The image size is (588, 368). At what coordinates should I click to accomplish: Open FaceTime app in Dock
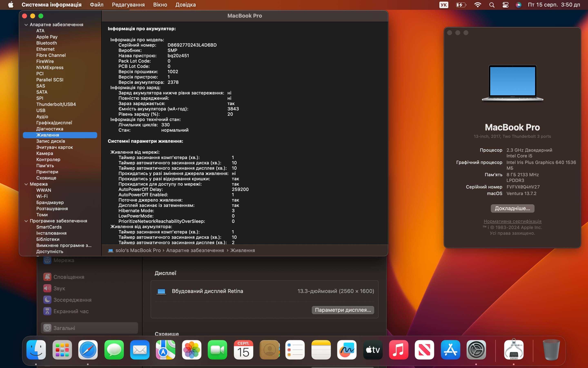pyautogui.click(x=217, y=350)
